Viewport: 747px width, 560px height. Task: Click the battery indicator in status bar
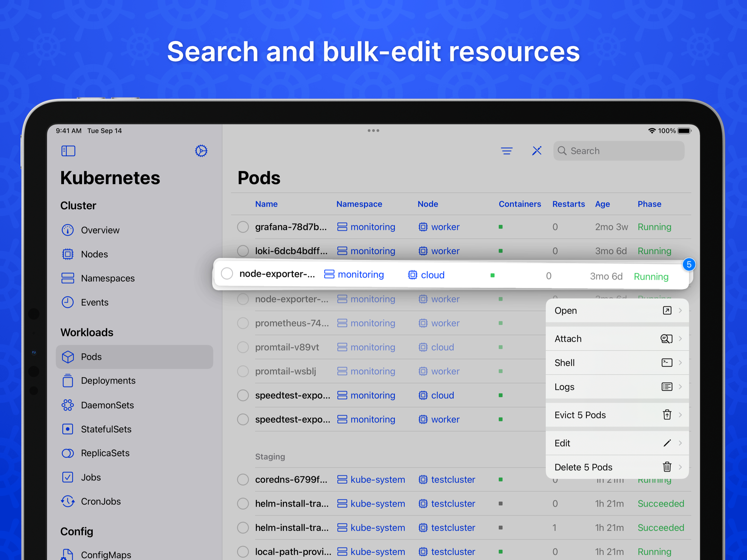(x=685, y=131)
